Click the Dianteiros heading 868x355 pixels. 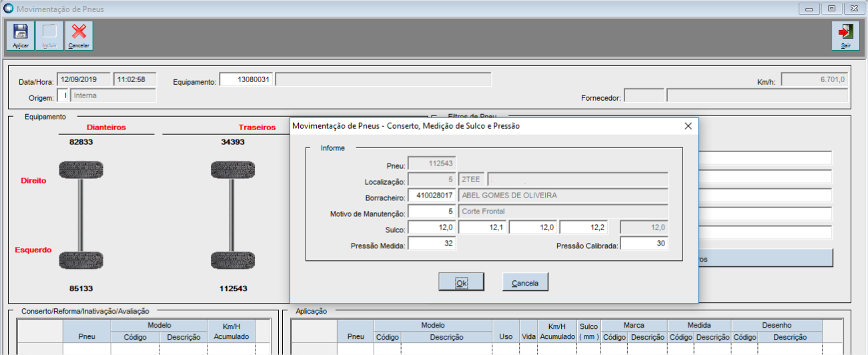point(106,127)
